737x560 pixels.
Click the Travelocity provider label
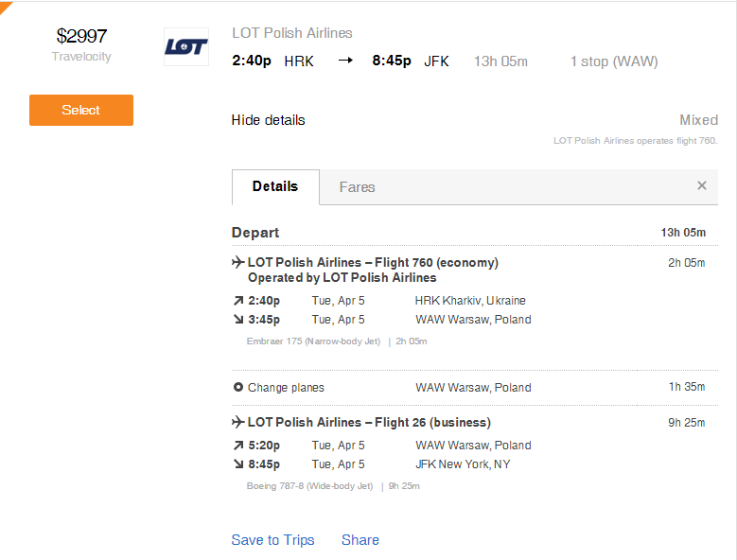coord(81,57)
